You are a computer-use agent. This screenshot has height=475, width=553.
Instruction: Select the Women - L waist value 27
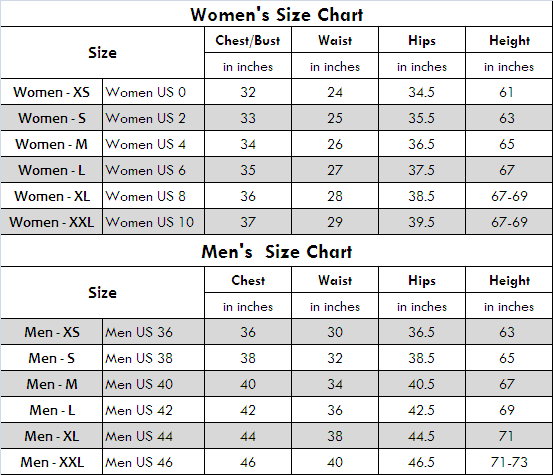click(335, 170)
